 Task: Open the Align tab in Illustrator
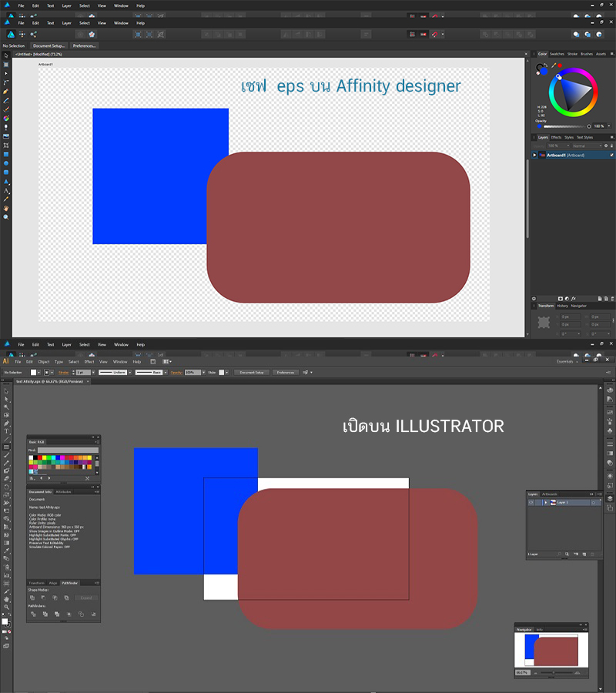(53, 584)
